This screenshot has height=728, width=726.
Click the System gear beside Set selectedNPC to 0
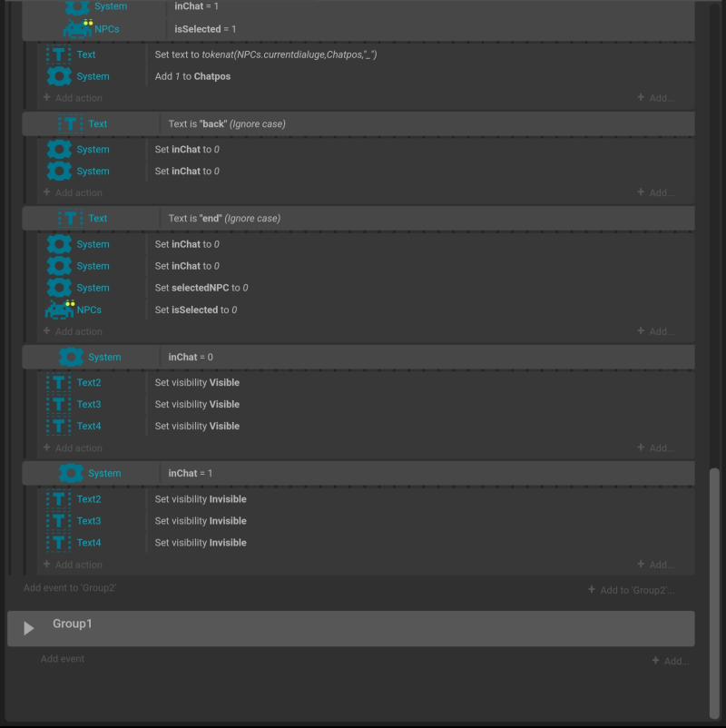[59, 288]
